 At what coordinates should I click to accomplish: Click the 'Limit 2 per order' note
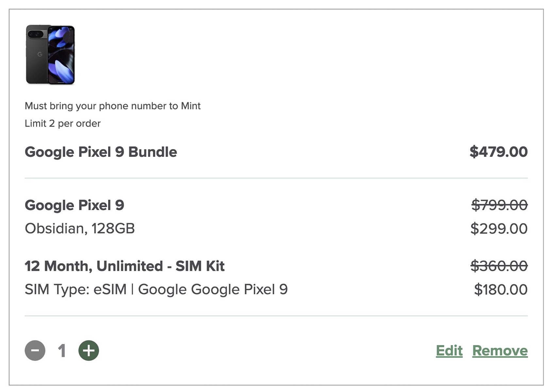click(x=63, y=123)
